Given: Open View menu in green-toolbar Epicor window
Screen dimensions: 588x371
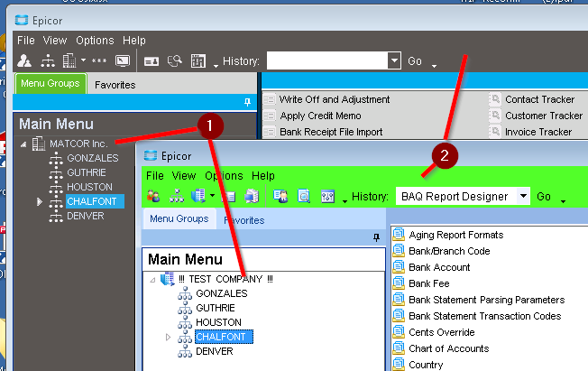Looking at the screenshot, I should pos(184,176).
